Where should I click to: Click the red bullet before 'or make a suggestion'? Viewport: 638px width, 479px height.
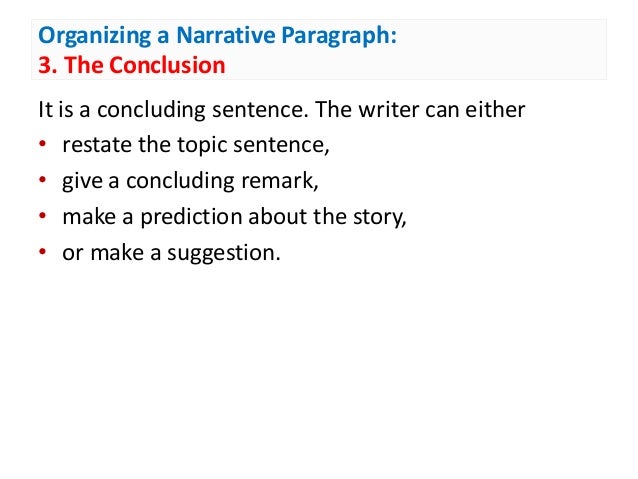click(x=43, y=251)
